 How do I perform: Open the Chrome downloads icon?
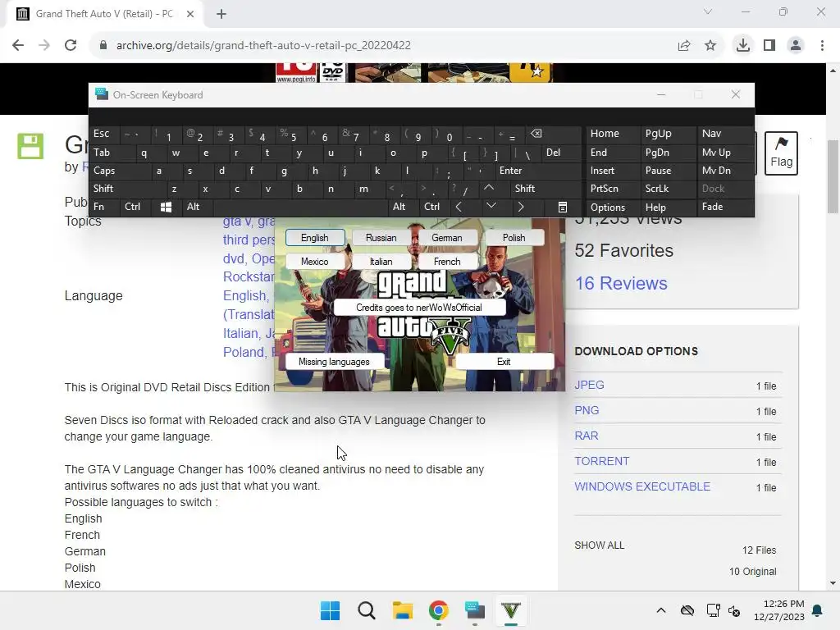click(x=743, y=46)
